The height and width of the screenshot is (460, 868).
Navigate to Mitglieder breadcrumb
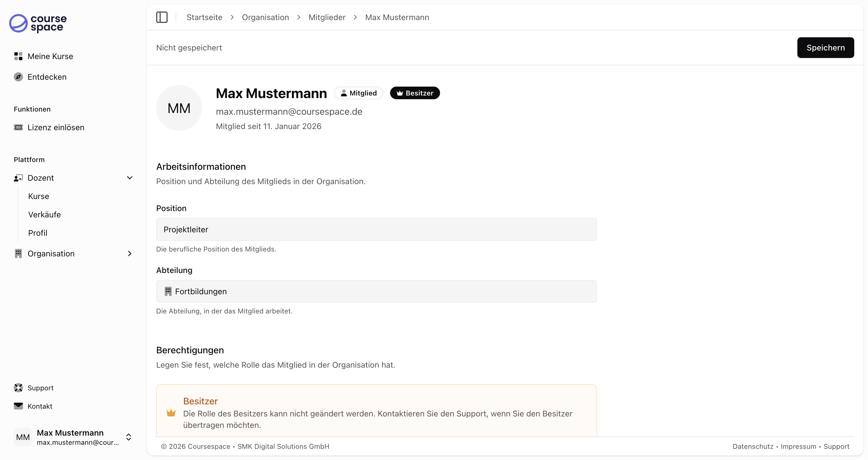coord(327,17)
